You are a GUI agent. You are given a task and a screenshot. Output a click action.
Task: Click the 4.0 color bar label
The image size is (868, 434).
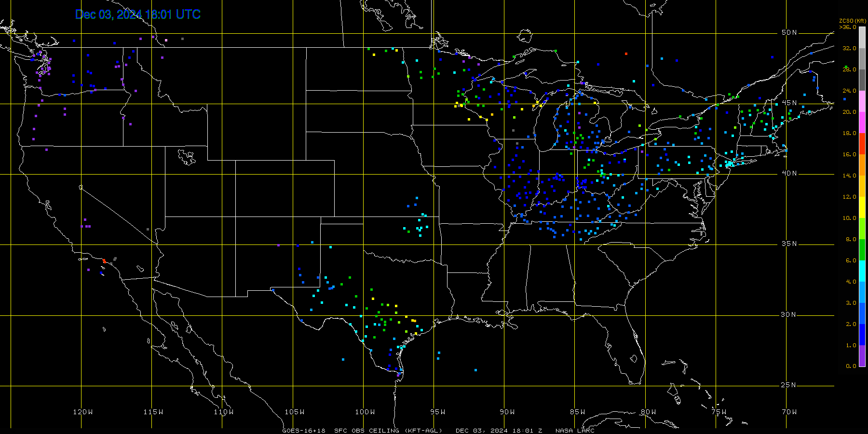point(851,282)
